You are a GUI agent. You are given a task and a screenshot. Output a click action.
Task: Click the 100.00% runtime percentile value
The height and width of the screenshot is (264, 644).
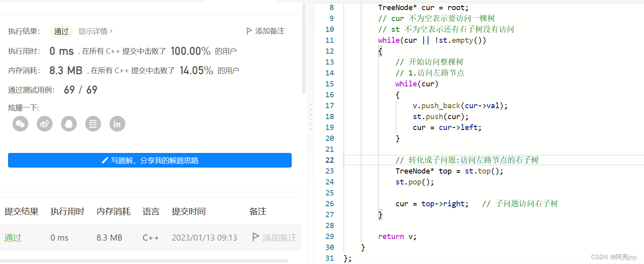point(191,51)
